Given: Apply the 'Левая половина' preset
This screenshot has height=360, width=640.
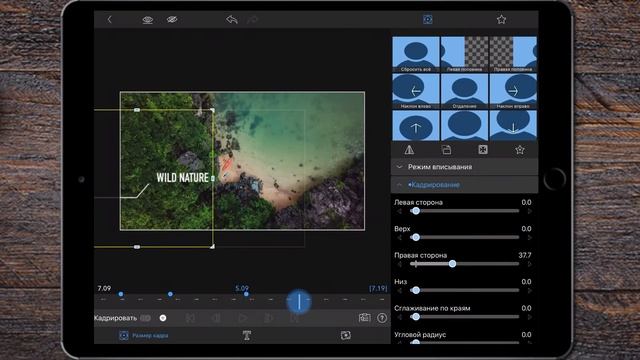Looking at the screenshot, I should (464, 54).
